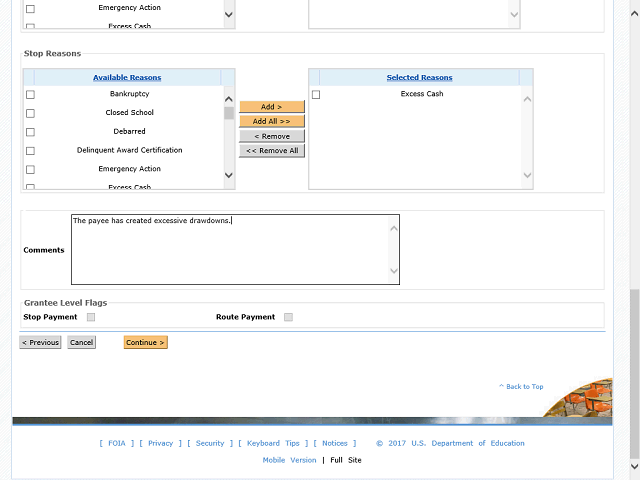Click Available Reasons list scroll-down arrow
Screen dimensions: 640x480
(229, 175)
